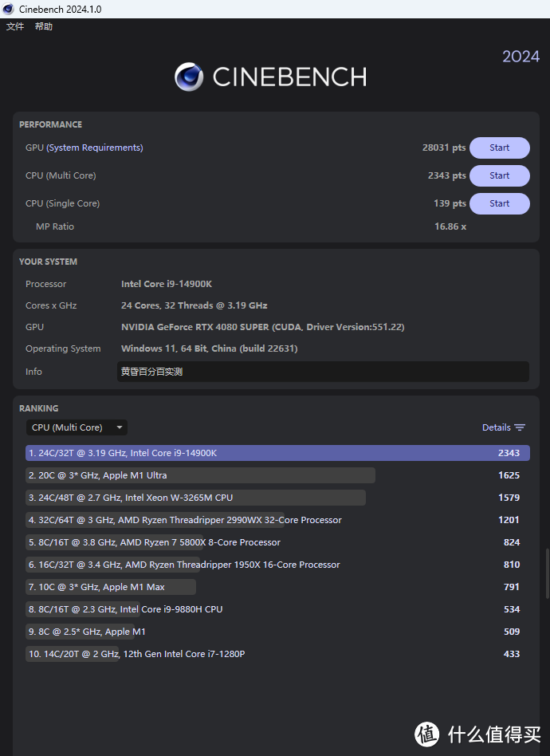550x756 pixels.
Task: Click the 2024 version label
Action: click(521, 57)
